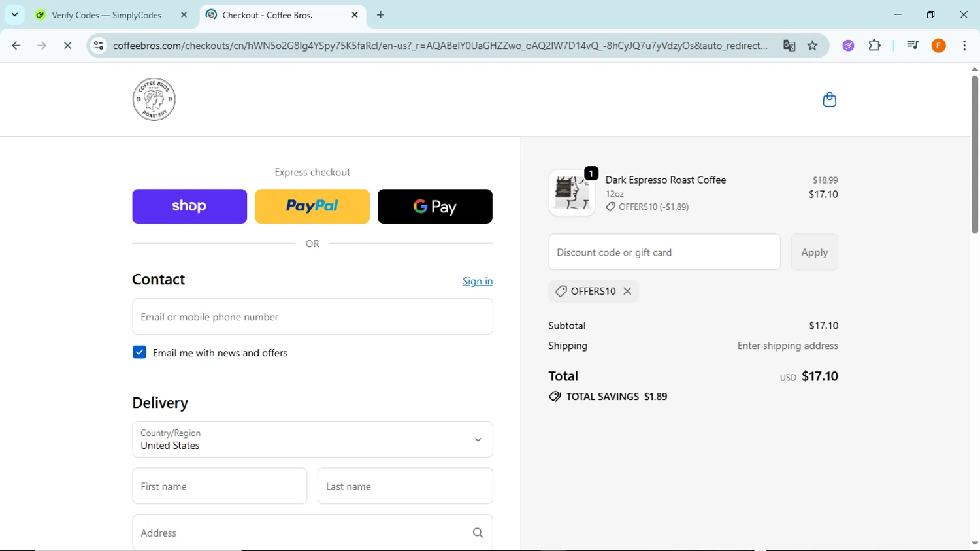Image resolution: width=980 pixels, height=551 pixels.
Task: Focus the Address field
Action: (x=312, y=533)
